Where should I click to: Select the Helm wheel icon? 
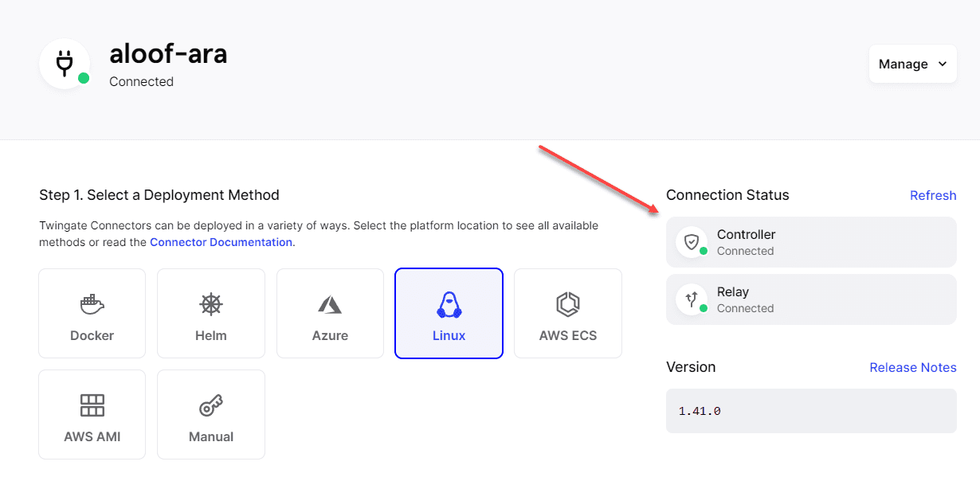tap(210, 303)
